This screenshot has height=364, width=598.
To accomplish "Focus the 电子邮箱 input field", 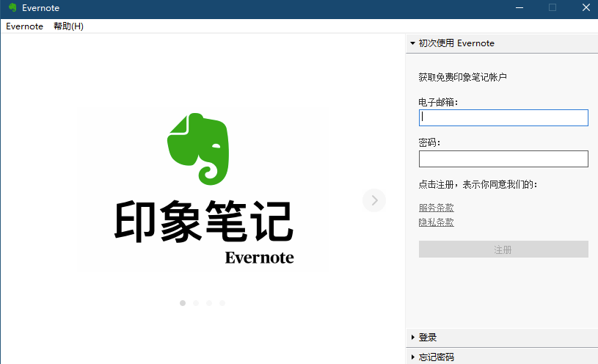I will pos(503,118).
